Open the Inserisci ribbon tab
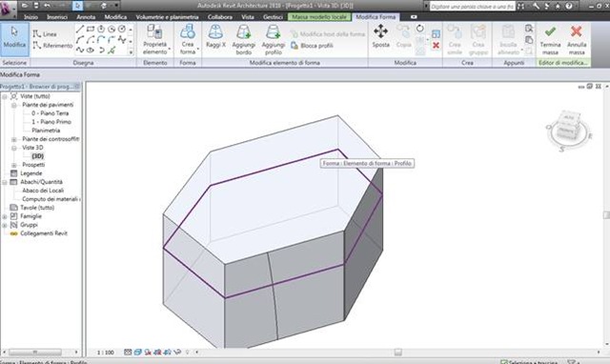The image size is (610, 364). pos(57,17)
